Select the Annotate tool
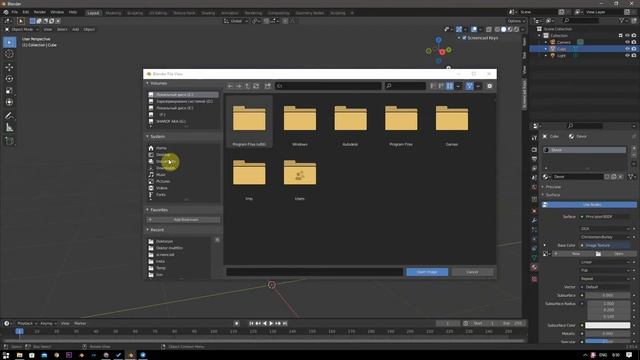This screenshot has width=640, height=360. pos(9,116)
